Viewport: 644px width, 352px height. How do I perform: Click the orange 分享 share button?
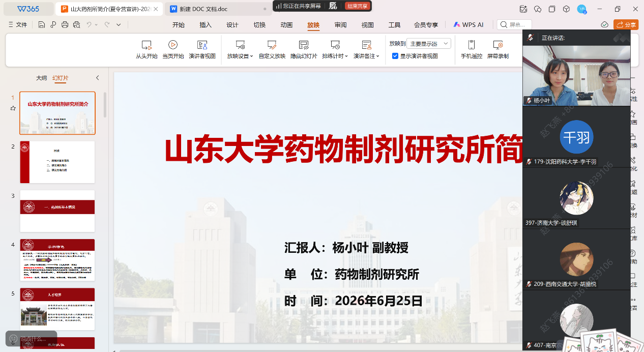point(626,24)
